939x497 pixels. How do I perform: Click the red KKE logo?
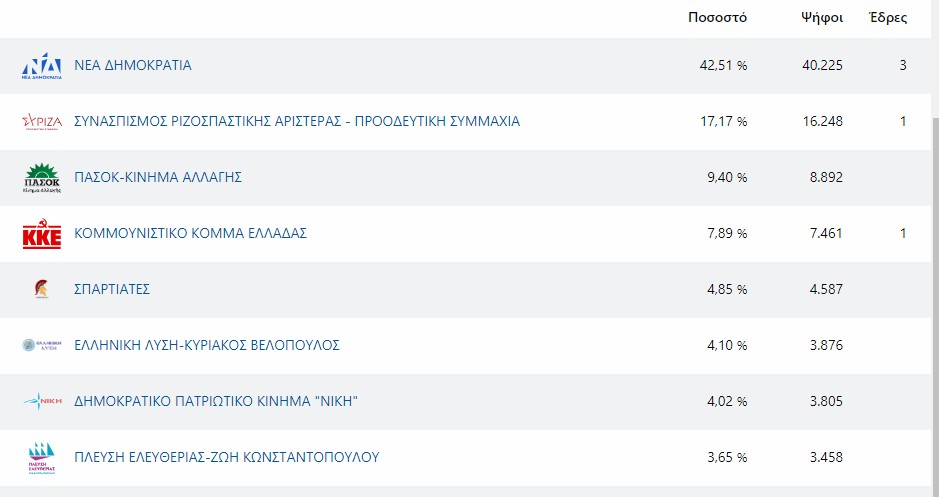click(42, 234)
